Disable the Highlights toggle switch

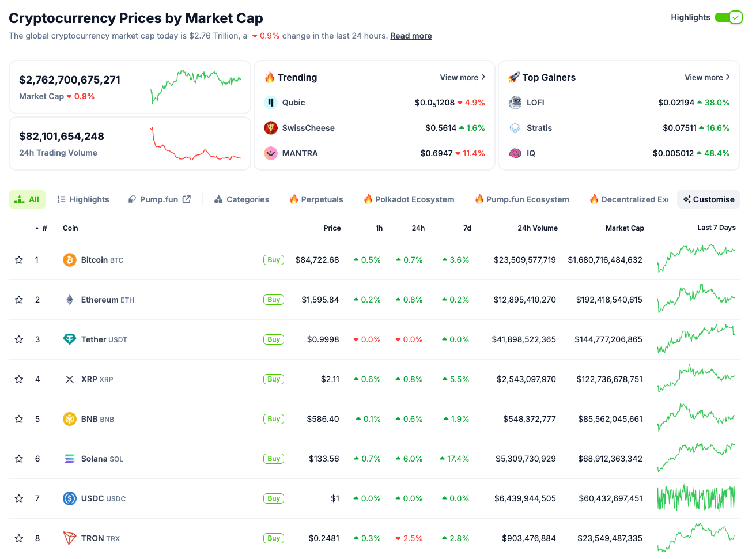click(729, 17)
